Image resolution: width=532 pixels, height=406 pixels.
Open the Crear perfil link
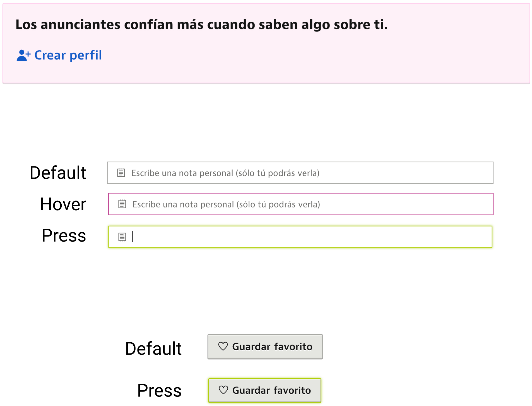pyautogui.click(x=68, y=55)
